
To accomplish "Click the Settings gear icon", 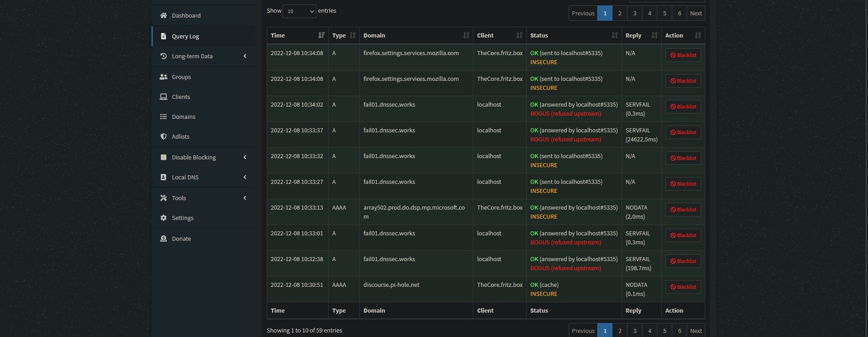I will [164, 218].
